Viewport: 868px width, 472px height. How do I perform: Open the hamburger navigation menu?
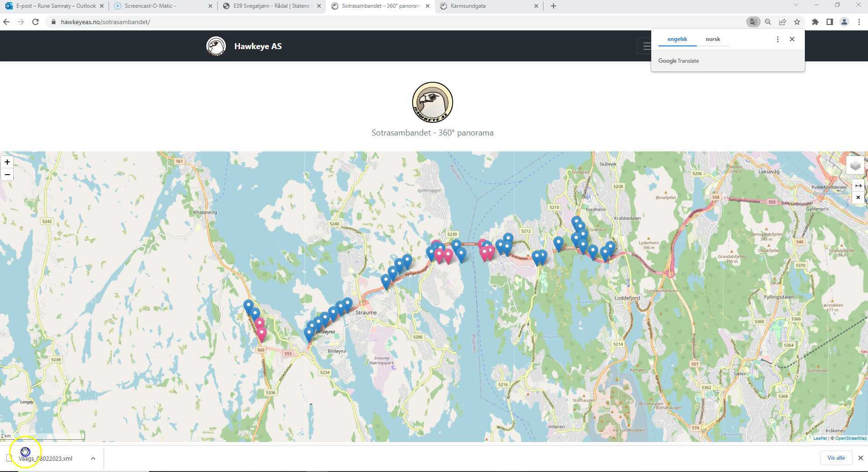(x=647, y=46)
